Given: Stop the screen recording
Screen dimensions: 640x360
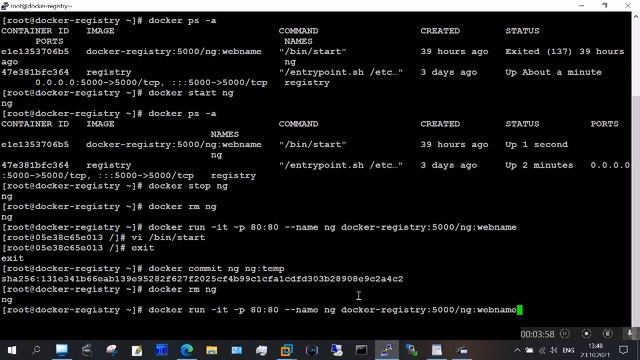Looking at the screenshot, I should tap(586, 333).
